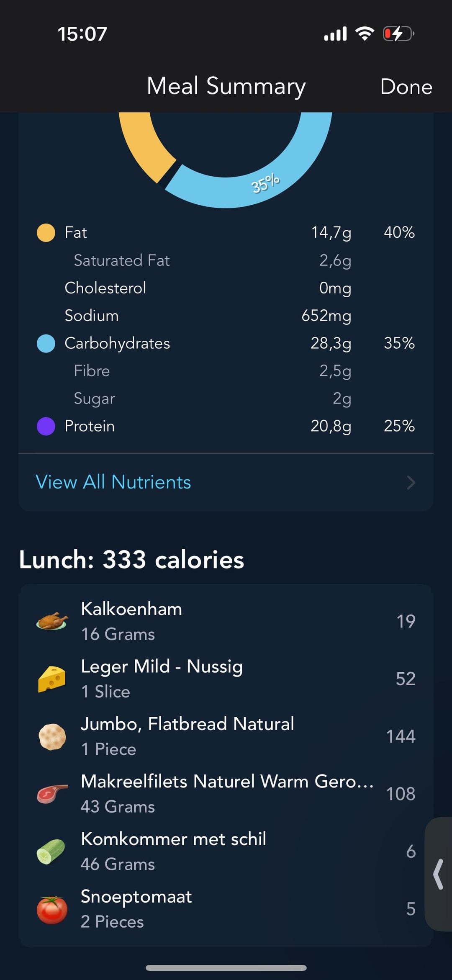452x980 pixels.
Task: Open the Komkommer met schil entry
Action: coord(174,851)
